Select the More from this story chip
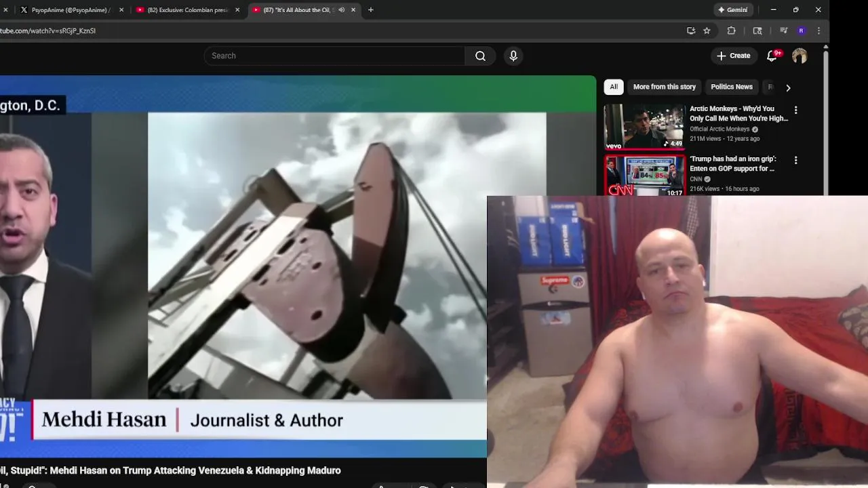 (x=665, y=87)
